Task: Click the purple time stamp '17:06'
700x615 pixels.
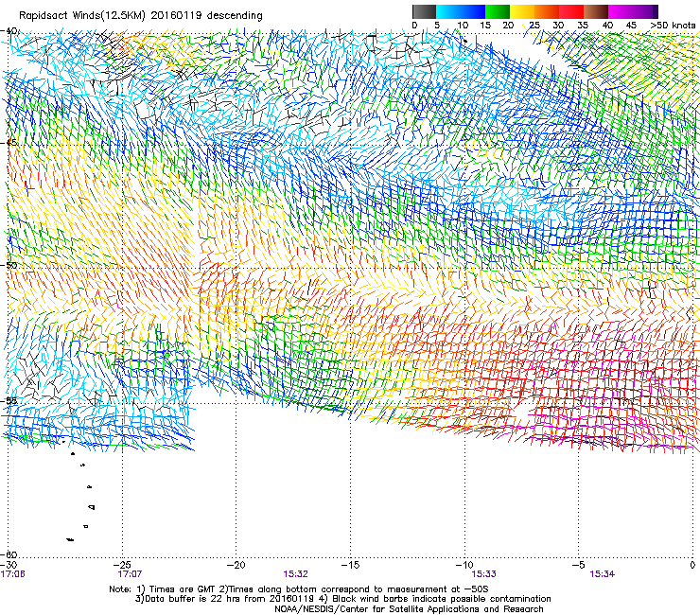Action: point(13,574)
